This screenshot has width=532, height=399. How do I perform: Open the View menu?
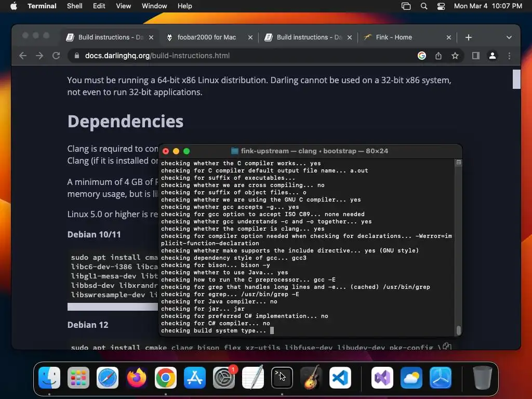[123, 6]
